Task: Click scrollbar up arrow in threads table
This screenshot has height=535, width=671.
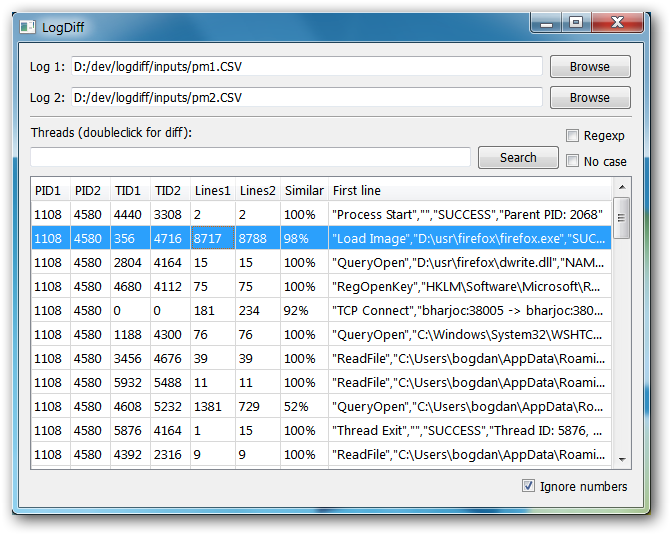Action: pyautogui.click(x=622, y=187)
